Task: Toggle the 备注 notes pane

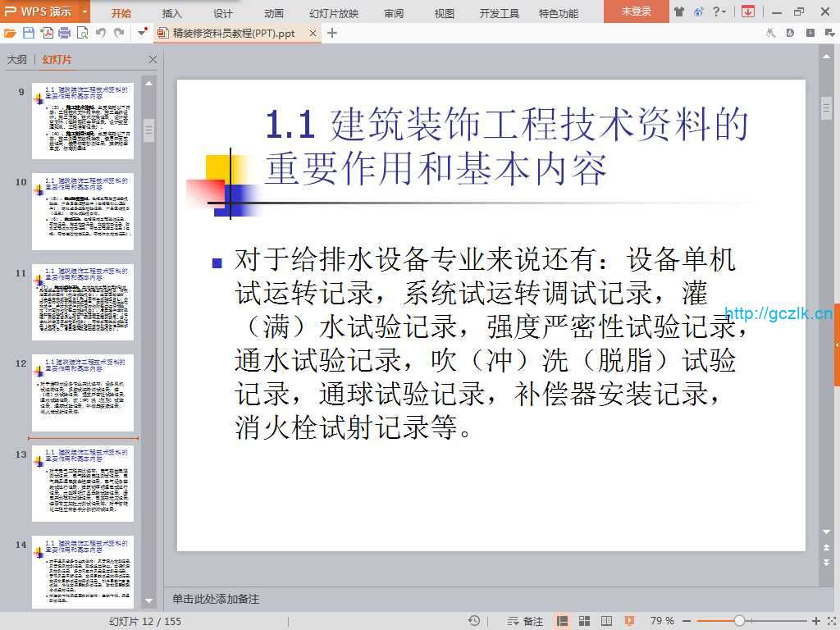Action: pos(525,621)
